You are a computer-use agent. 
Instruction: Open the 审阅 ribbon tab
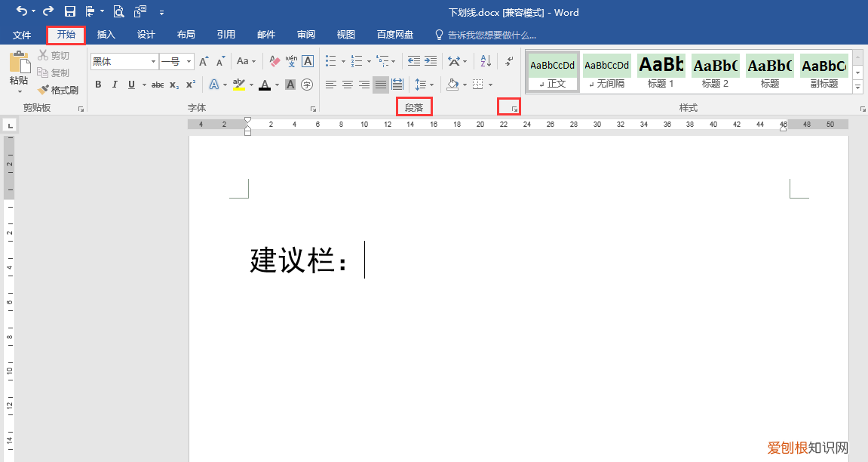point(305,34)
